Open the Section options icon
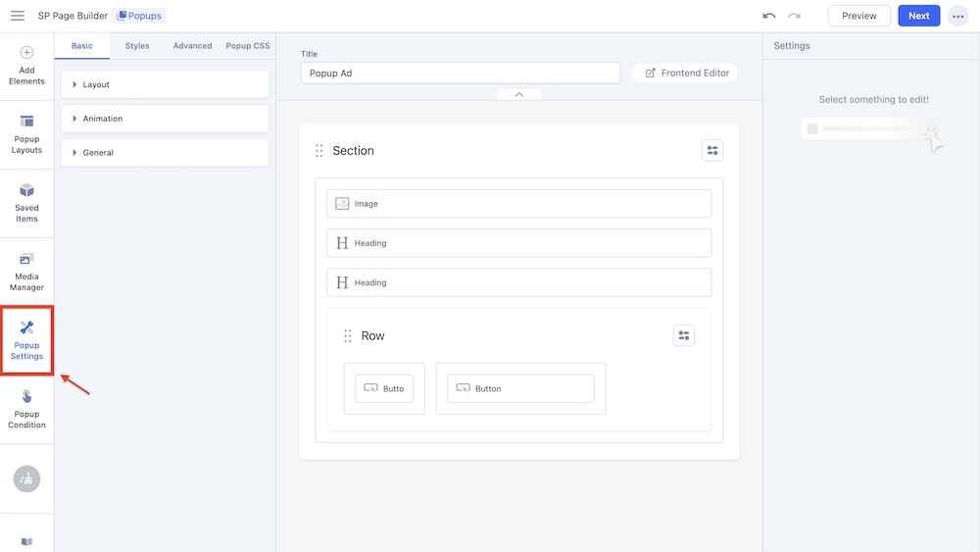Screen dimensions: 980x552 pos(712,150)
